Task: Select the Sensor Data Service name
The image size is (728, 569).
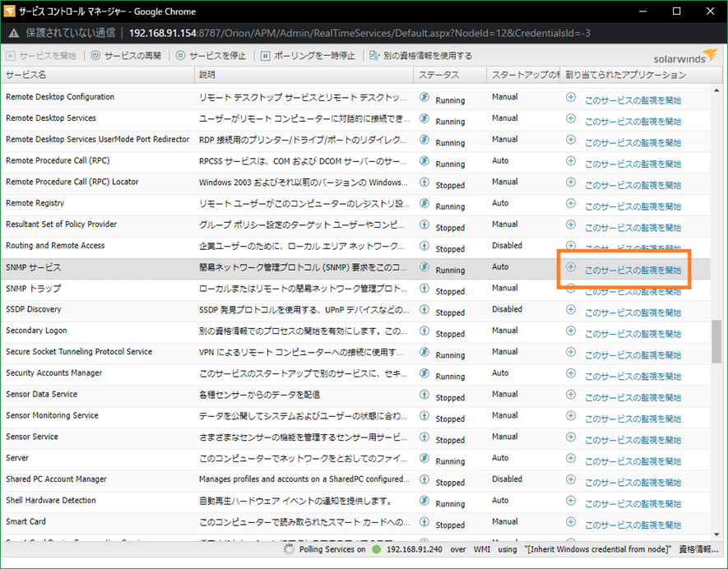Action: pos(41,394)
